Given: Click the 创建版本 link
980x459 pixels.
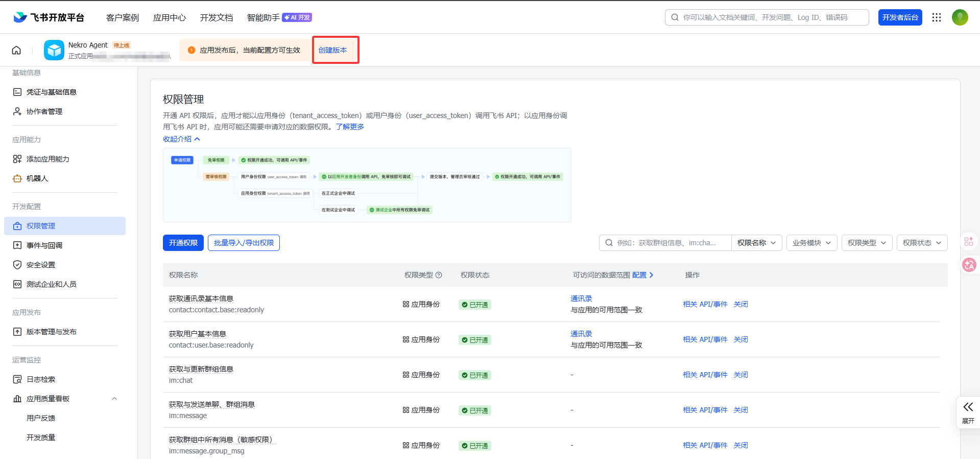Looking at the screenshot, I should pos(332,50).
